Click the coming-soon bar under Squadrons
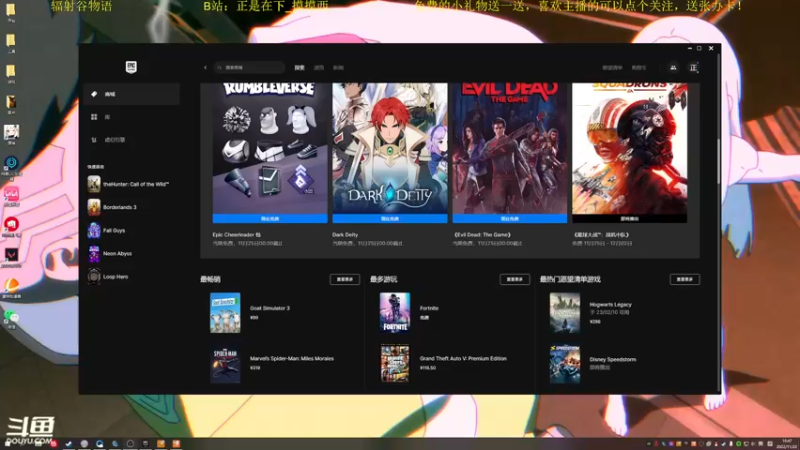The height and width of the screenshot is (450, 800). [x=630, y=218]
